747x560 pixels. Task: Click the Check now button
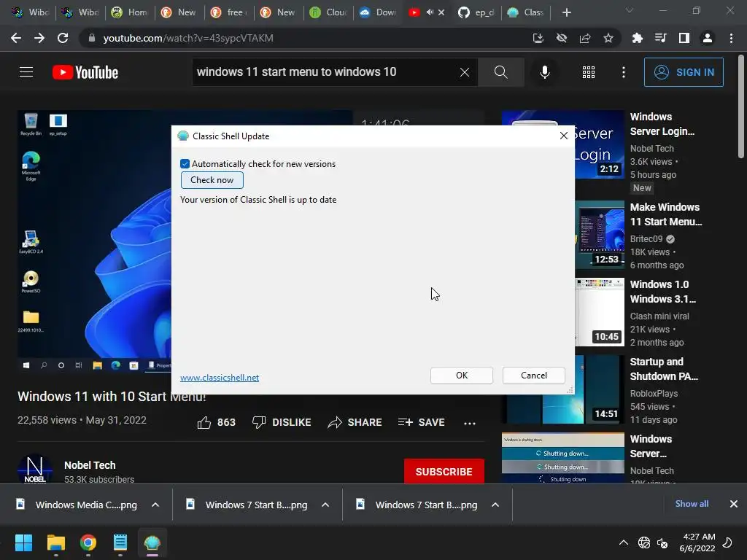[x=212, y=180]
